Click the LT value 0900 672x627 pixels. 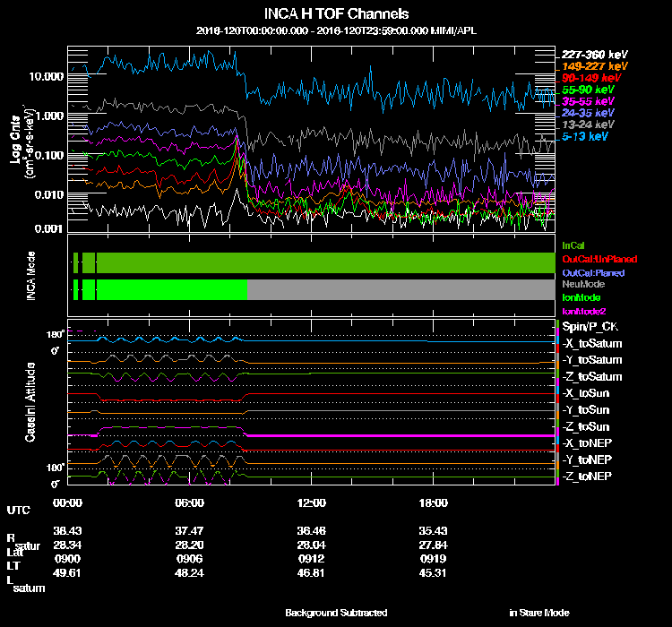coord(67,559)
